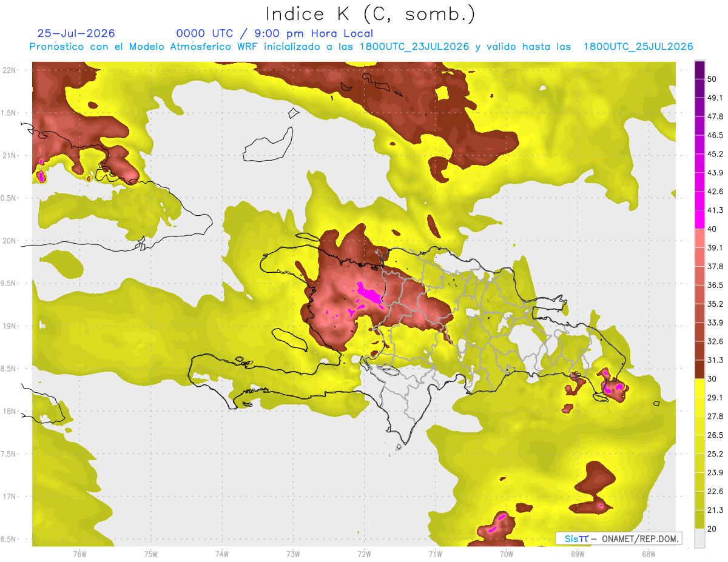The width and height of the screenshot is (728, 562).
Task: Click the "71W" longitude label
Action: click(x=435, y=554)
